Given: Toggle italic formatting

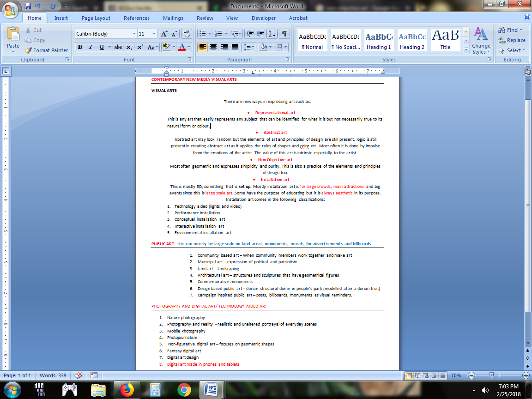Looking at the screenshot, I should click(x=91, y=47).
